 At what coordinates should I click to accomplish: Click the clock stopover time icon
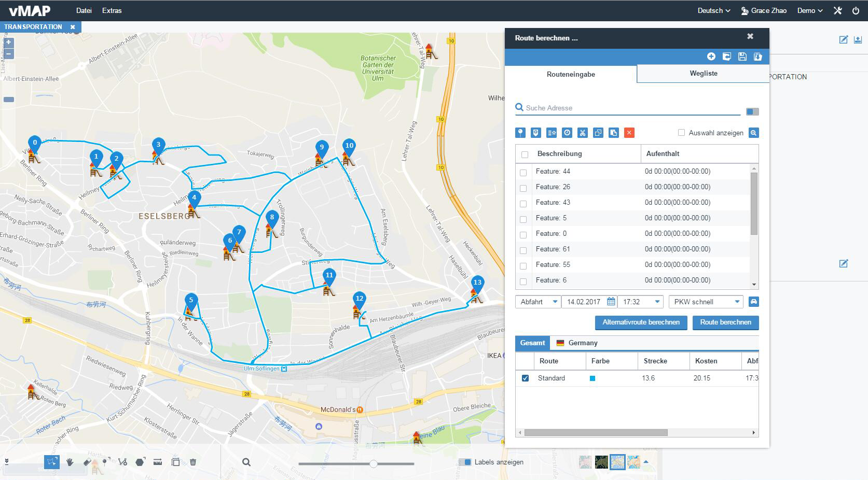click(567, 133)
